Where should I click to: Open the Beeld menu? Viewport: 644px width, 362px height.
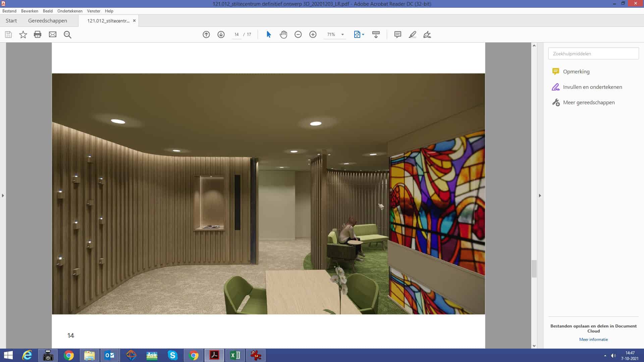(48, 11)
